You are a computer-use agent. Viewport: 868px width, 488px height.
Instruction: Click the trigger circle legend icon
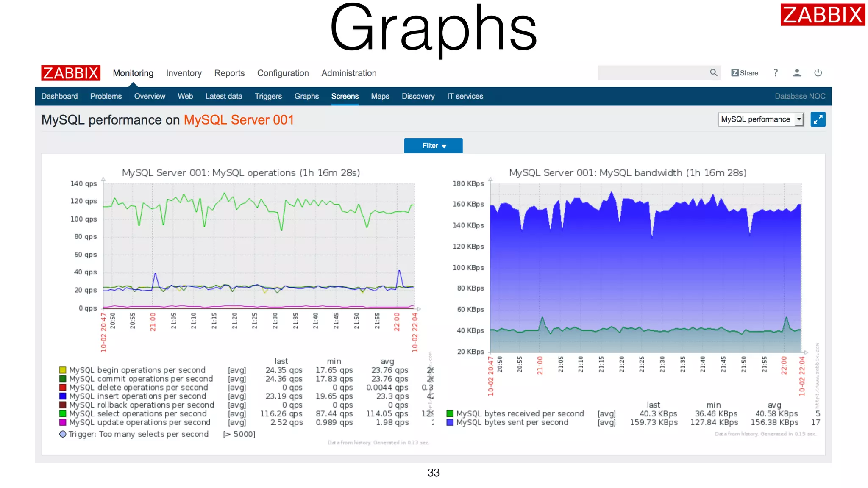coord(63,434)
